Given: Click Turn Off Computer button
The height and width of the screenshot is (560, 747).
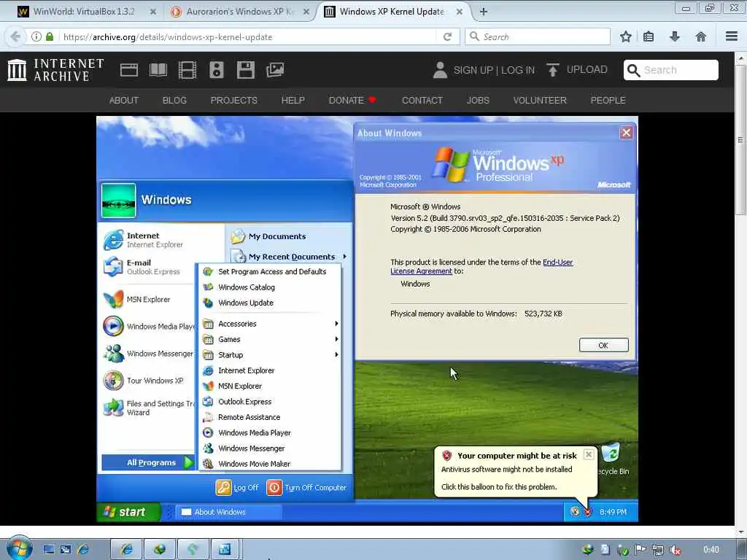Looking at the screenshot, I should (307, 488).
